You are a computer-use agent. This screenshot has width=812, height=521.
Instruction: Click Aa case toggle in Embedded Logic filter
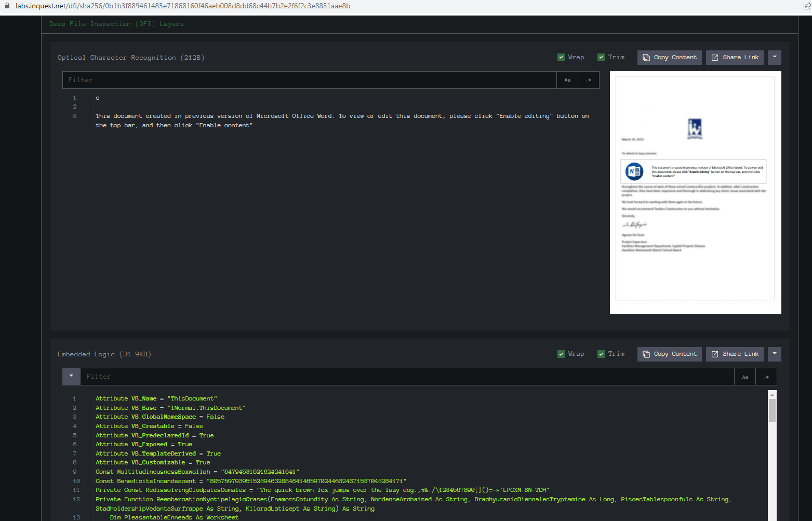[745, 377]
